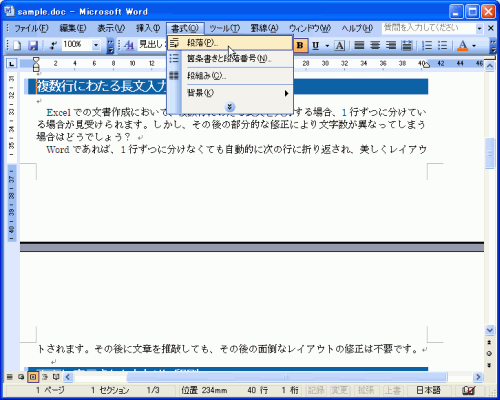Viewport: 500px width, 400px height.
Task: Click the Save floppy disk icon
Action: [33, 45]
